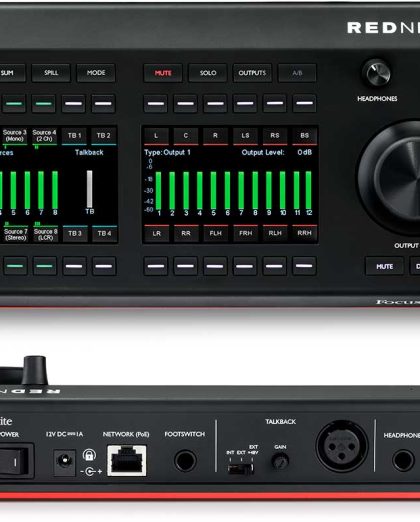420x522 pixels.
Task: Push the soft key below the RRH label
Action: pos(304,266)
